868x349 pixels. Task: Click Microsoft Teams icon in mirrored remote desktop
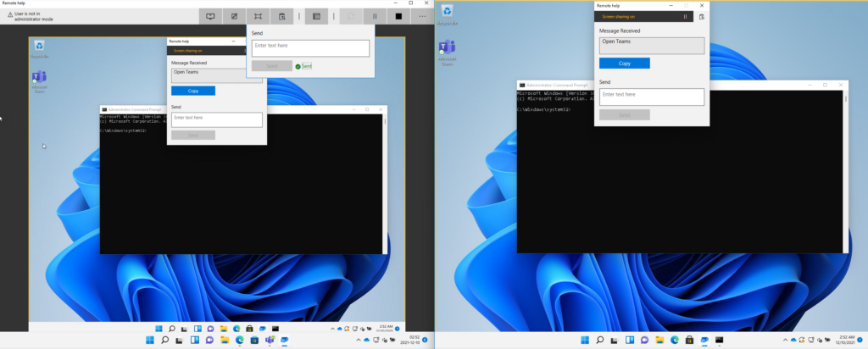point(39,82)
